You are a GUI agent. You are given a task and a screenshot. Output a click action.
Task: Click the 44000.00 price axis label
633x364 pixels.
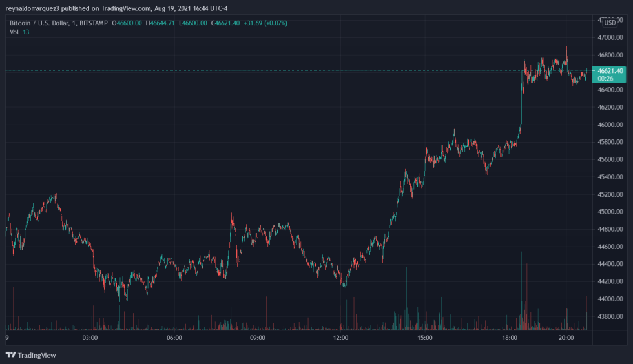click(x=610, y=299)
